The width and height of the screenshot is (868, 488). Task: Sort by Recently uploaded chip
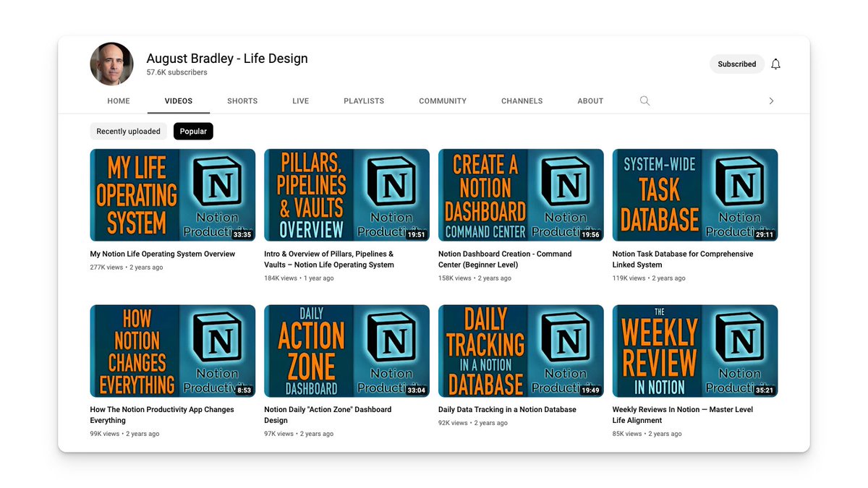(129, 132)
